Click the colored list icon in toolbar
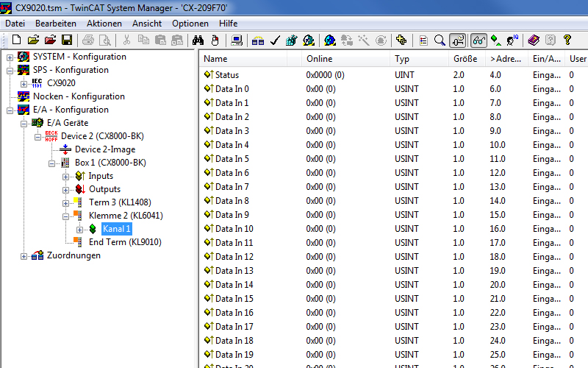The image size is (588, 368). coord(423,40)
